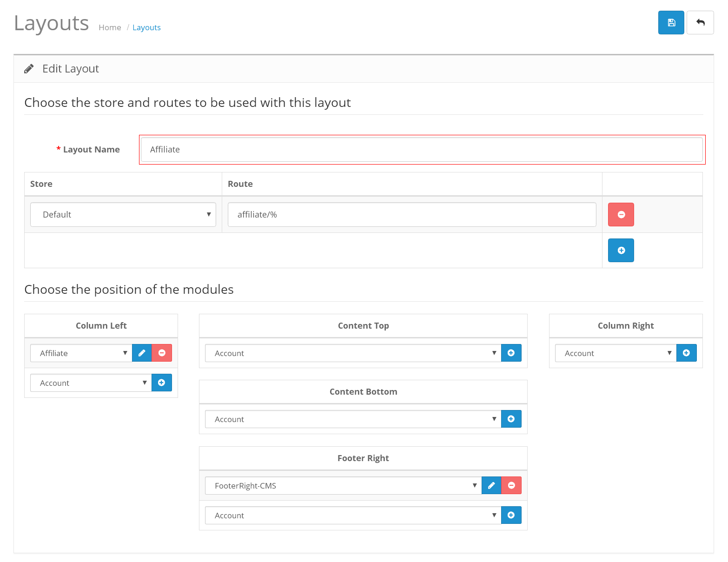Add Account module to Footer Right

(x=511, y=516)
